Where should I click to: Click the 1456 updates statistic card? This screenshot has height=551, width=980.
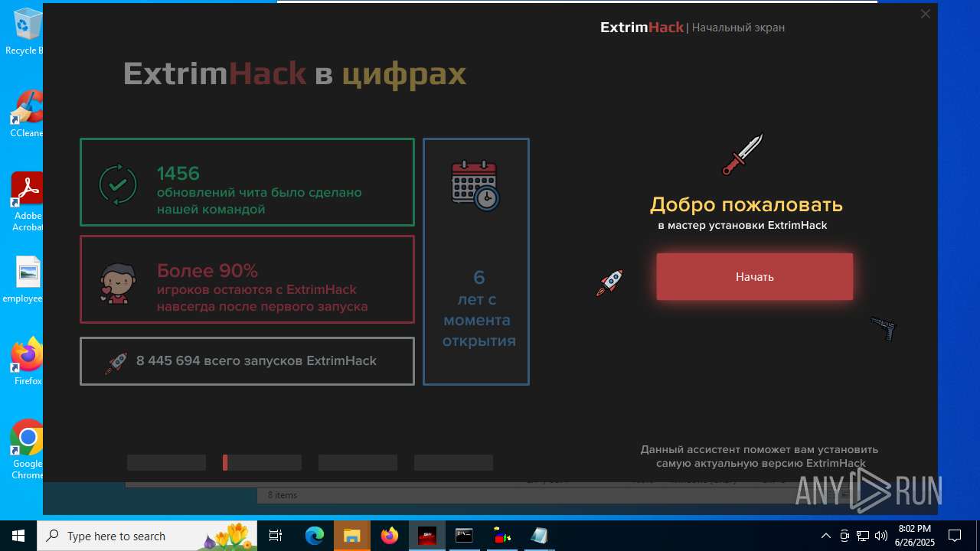click(247, 182)
